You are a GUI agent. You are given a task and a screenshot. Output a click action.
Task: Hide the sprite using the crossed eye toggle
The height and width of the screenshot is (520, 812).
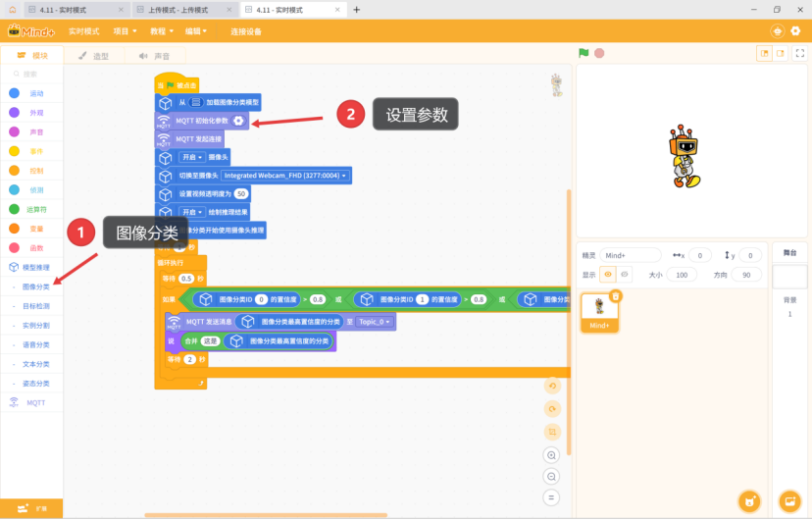[x=625, y=275]
